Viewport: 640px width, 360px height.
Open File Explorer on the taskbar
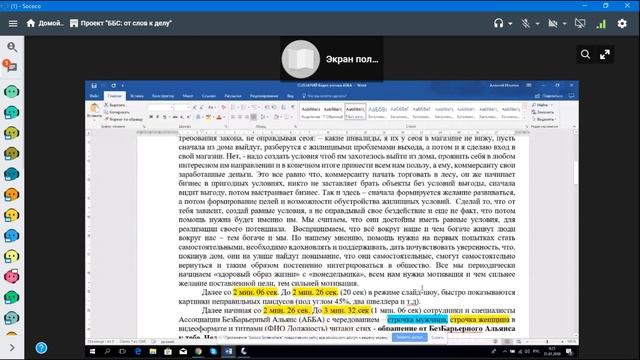(153, 351)
